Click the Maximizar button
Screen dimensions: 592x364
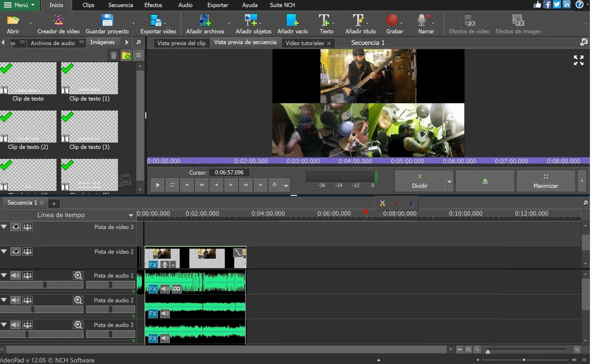coord(546,181)
